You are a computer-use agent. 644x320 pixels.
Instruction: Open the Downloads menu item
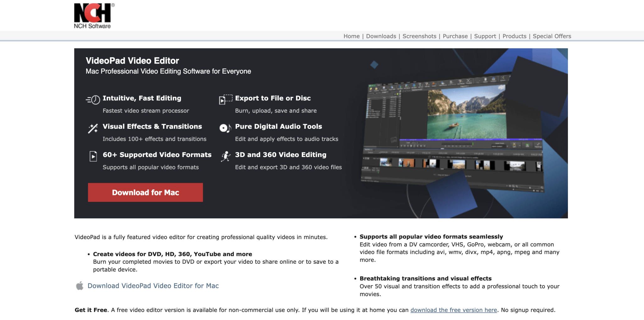pos(381,36)
